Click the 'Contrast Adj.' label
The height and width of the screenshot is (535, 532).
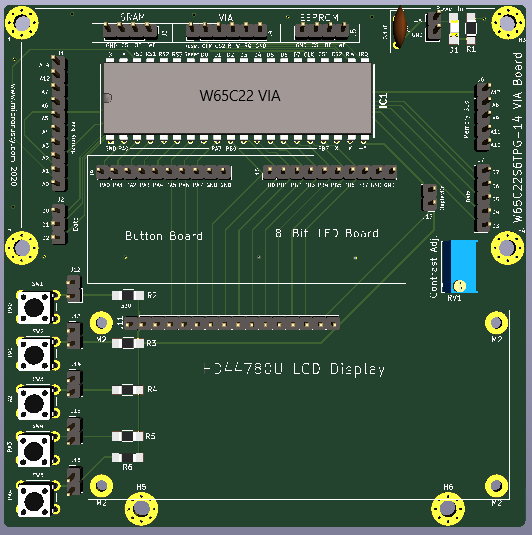pyautogui.click(x=434, y=267)
